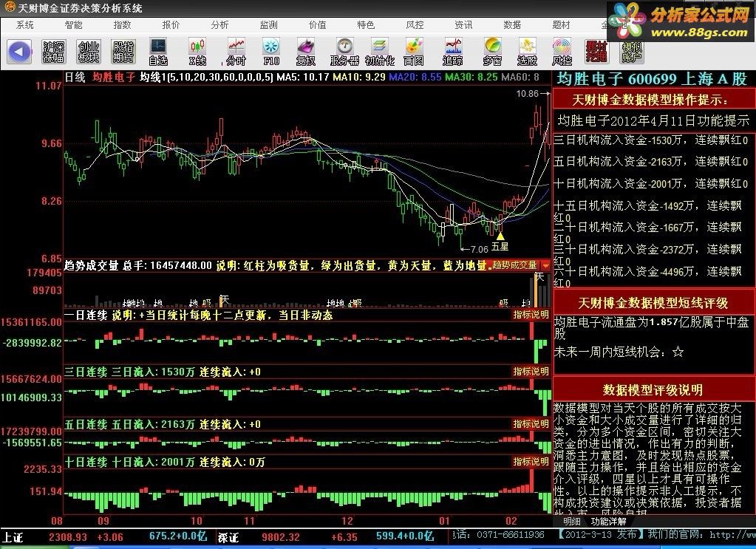Click the yellow 五星 triangle marker on chart
756x549 pixels.
click(x=500, y=236)
